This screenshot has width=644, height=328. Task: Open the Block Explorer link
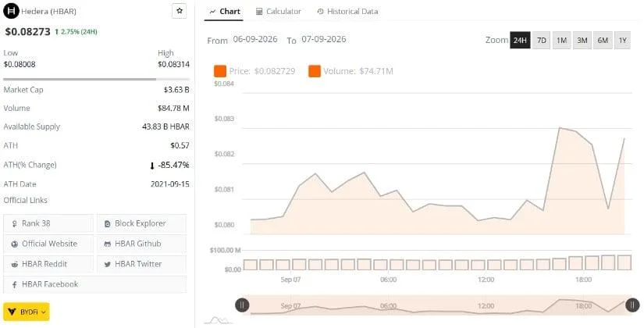(142, 223)
